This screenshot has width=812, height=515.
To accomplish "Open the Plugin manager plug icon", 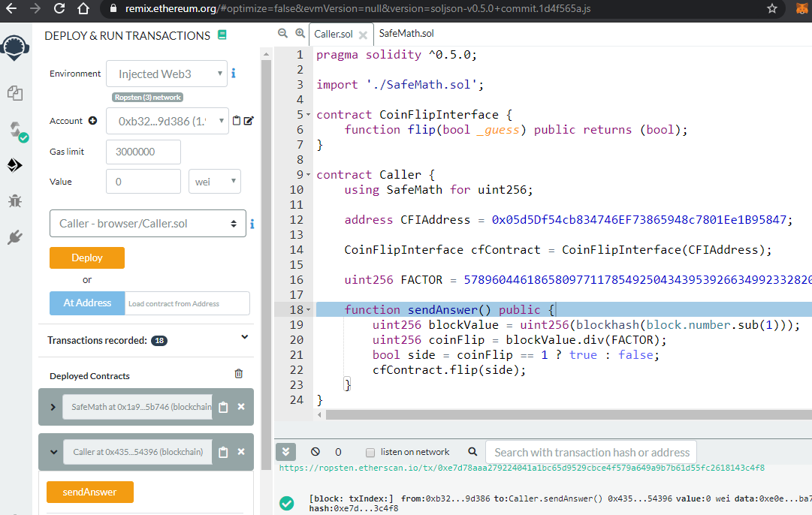I will [x=14, y=237].
